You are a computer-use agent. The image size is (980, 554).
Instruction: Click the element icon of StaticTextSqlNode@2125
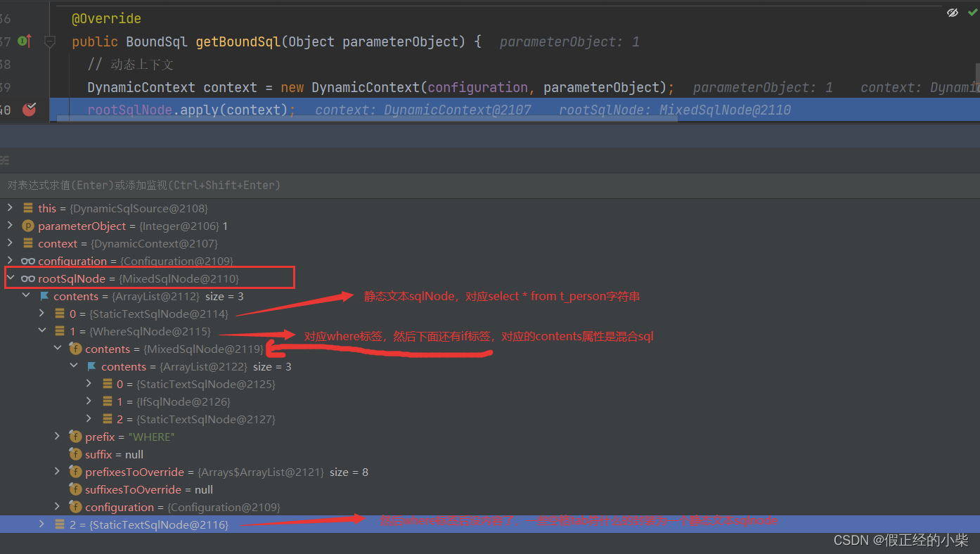coord(108,384)
